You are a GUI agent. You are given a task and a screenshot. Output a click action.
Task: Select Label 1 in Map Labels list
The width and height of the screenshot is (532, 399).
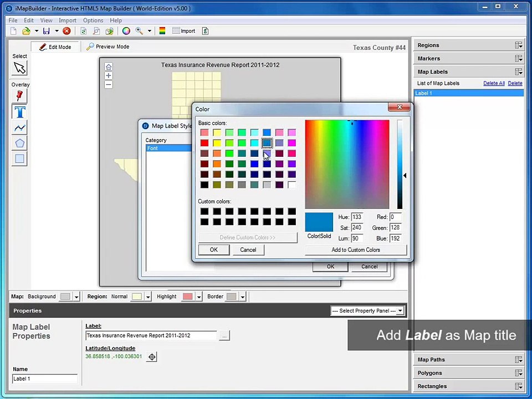tap(469, 93)
